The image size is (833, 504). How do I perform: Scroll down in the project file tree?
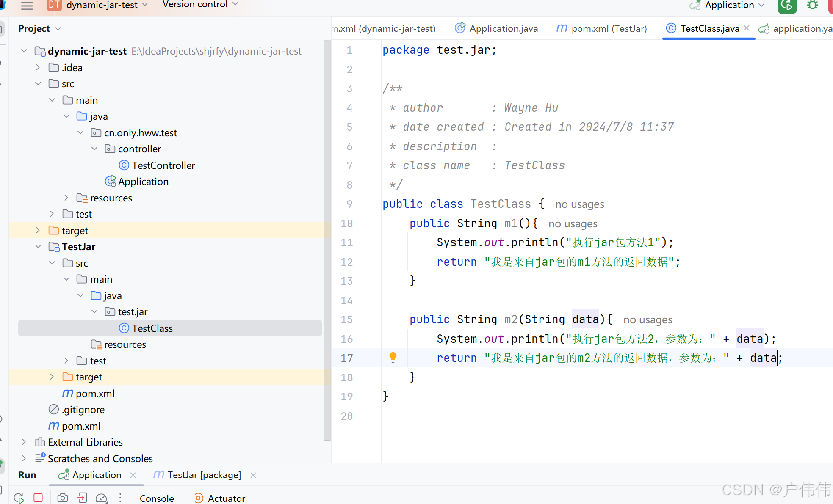[327, 452]
